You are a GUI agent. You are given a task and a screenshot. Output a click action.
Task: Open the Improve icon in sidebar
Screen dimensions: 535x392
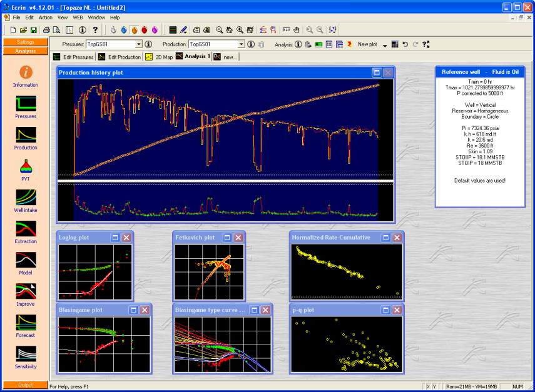coord(26,291)
